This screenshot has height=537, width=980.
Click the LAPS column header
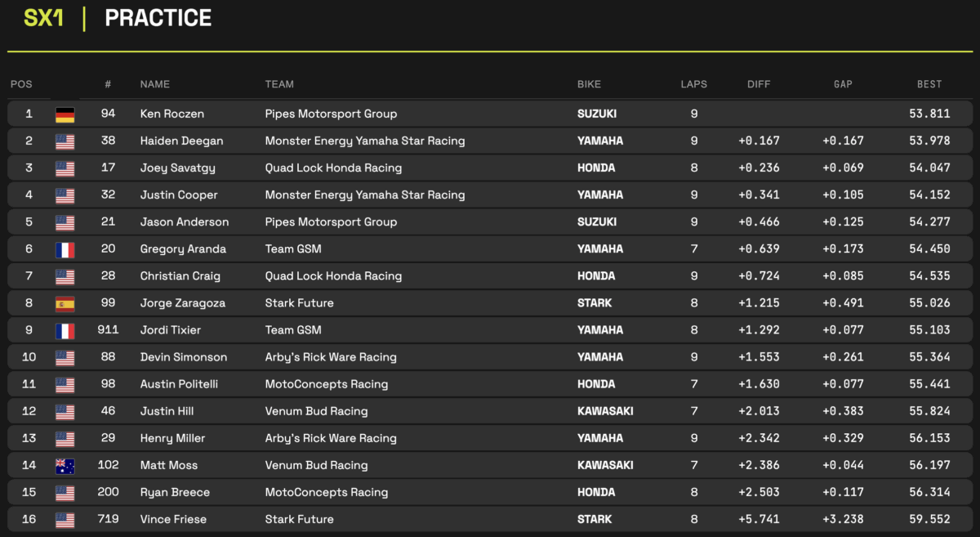[693, 84]
